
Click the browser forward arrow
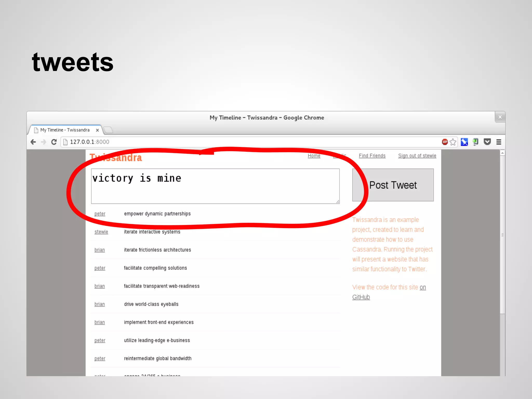click(44, 142)
